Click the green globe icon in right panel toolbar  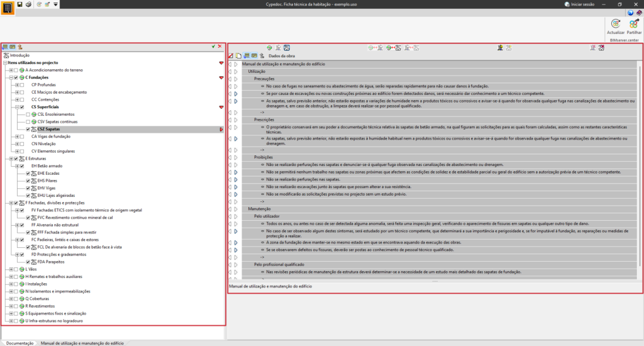tap(269, 48)
